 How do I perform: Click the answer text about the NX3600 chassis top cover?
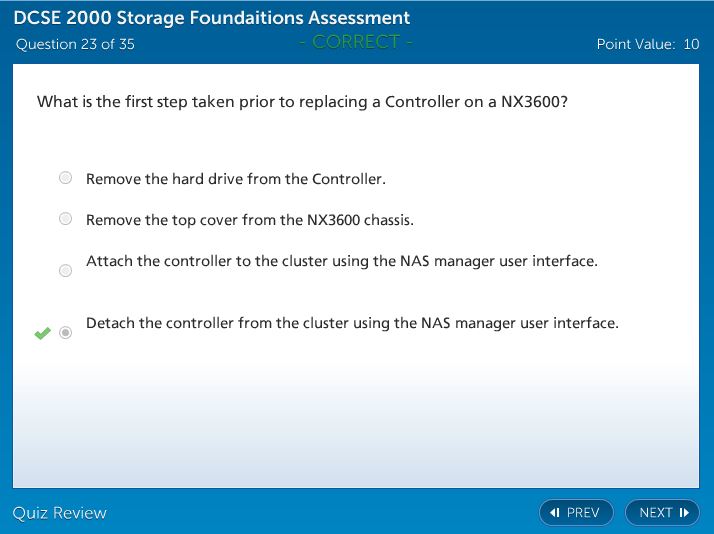coord(250,220)
